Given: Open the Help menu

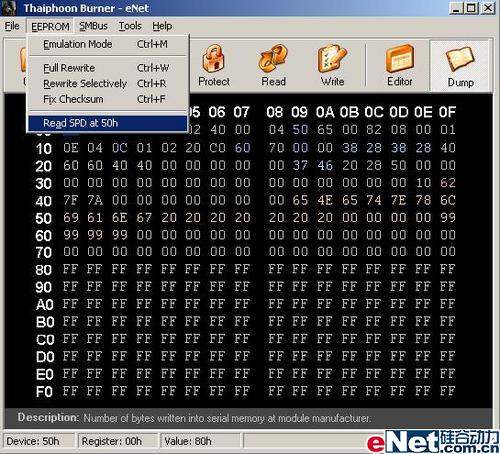Looking at the screenshot, I should click(162, 26).
